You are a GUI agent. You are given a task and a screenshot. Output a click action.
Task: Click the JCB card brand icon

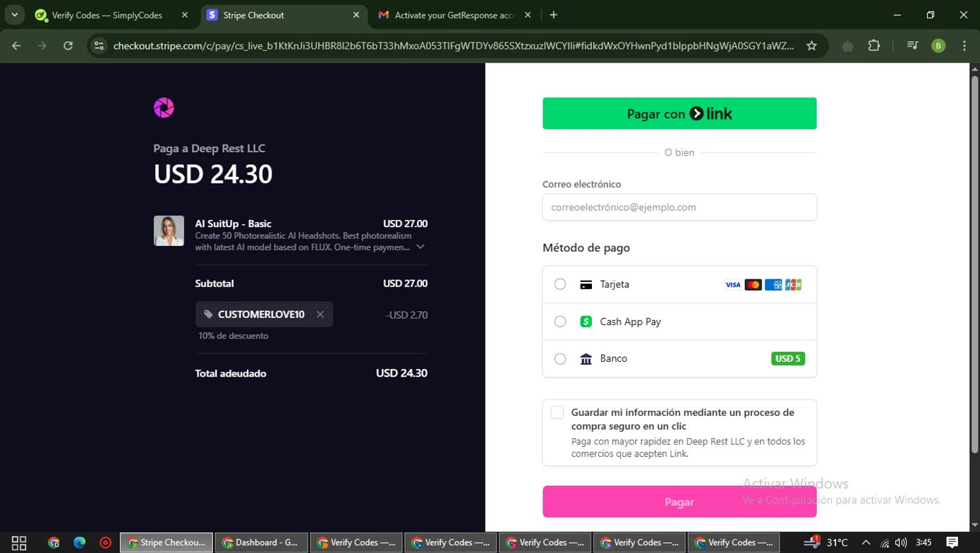tap(793, 285)
